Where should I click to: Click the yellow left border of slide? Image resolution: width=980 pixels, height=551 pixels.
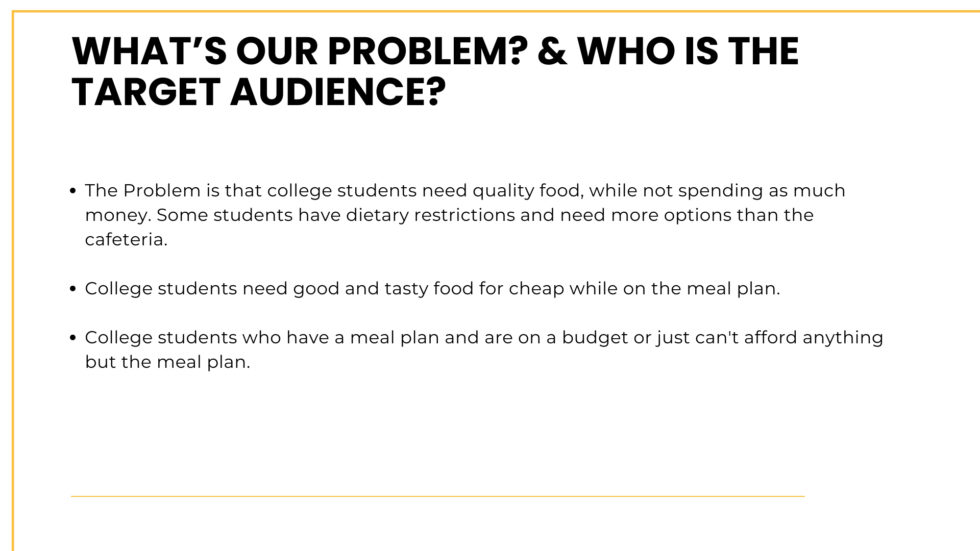tap(13, 275)
